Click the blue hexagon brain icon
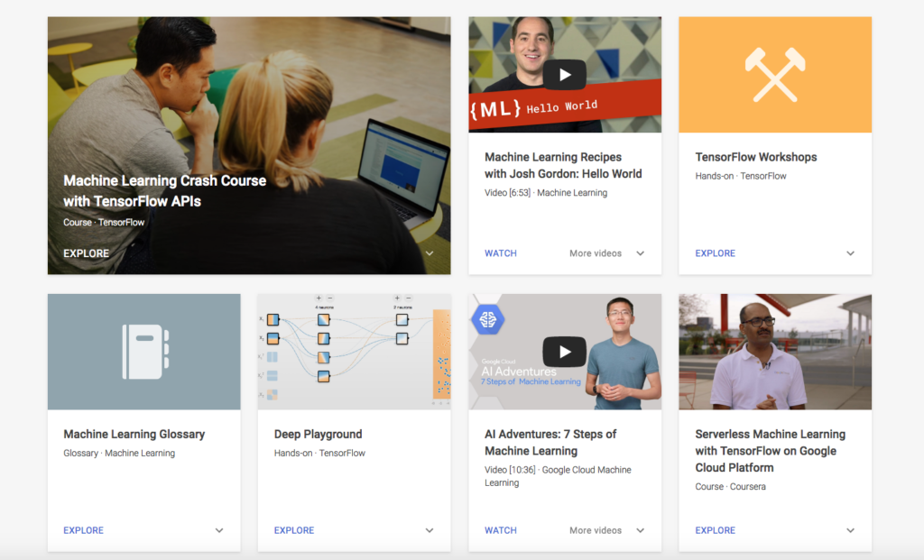This screenshot has width=924, height=560. [x=490, y=318]
